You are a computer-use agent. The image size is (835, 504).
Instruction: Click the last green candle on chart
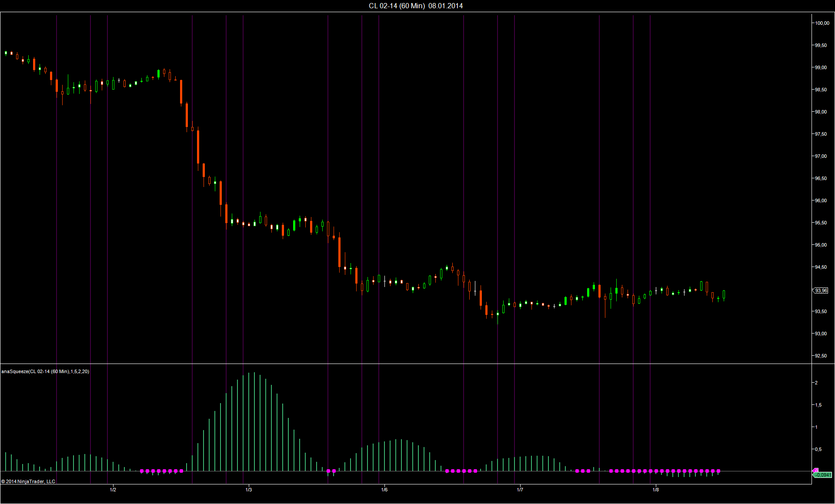tap(724, 294)
